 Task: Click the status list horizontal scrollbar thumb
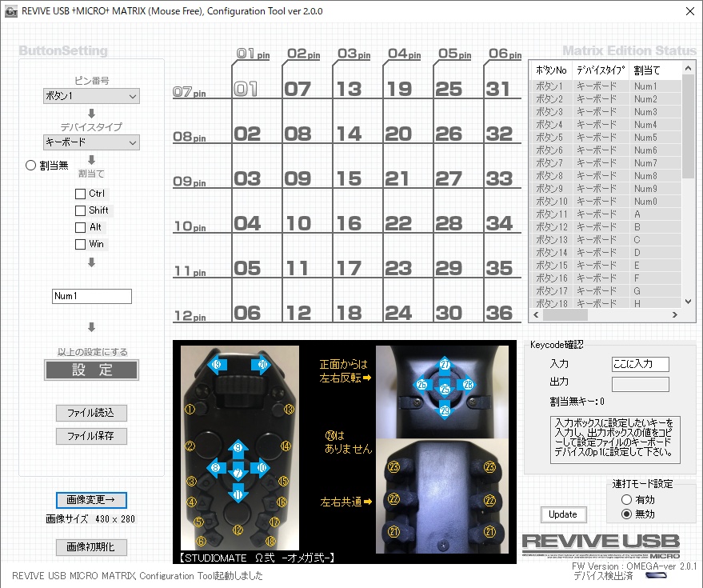[x=565, y=315]
